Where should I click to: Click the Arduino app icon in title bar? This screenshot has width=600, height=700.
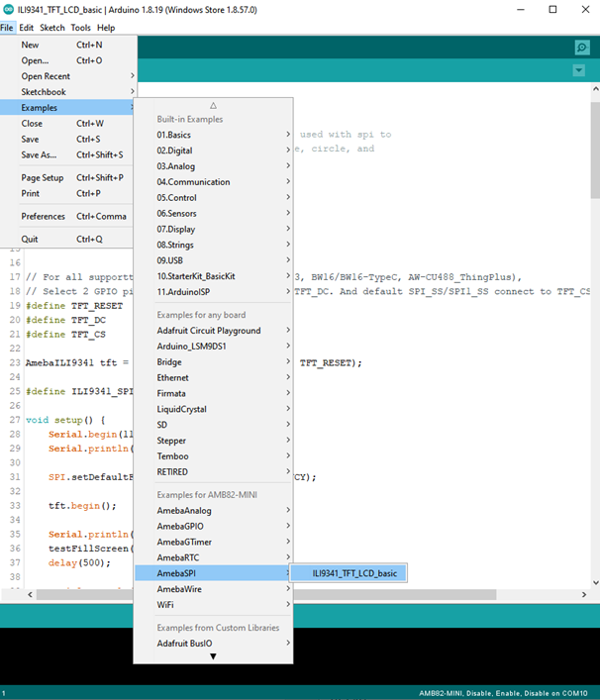tap(9, 9)
